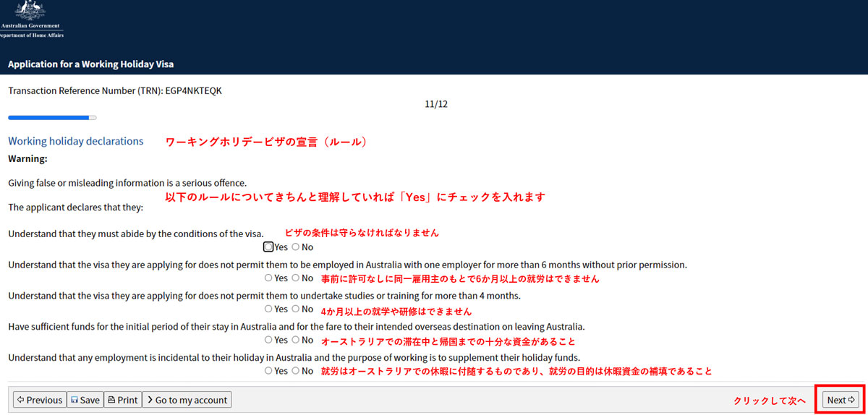The height and width of the screenshot is (415, 868).
Task: Select Yes for employment incidental to holiday
Action: 269,371
